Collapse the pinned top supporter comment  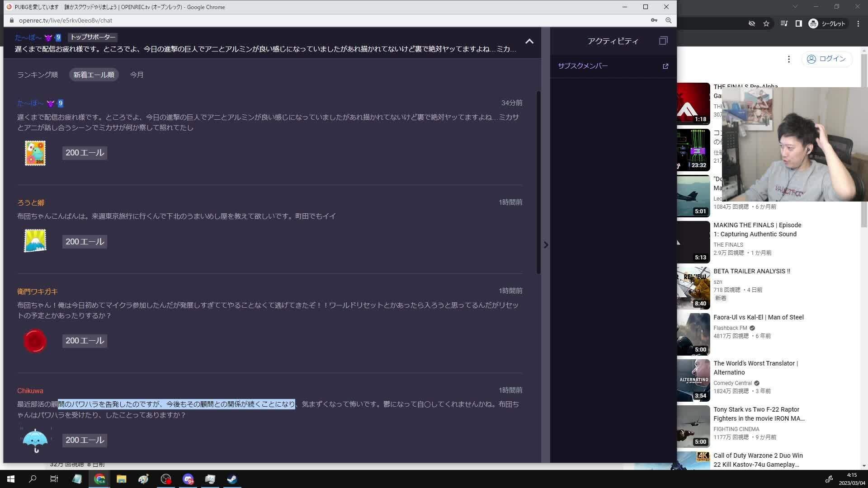tap(529, 41)
